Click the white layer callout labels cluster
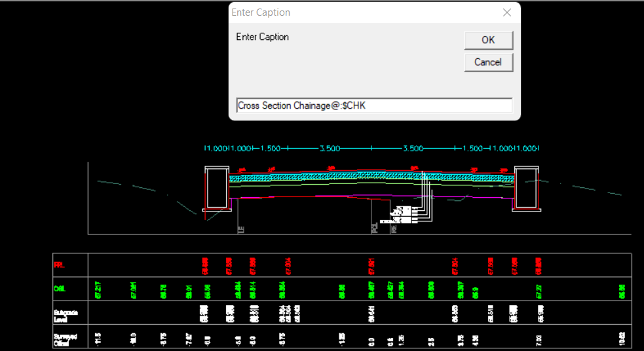Viewport: 644px width, 351px height. [402, 215]
